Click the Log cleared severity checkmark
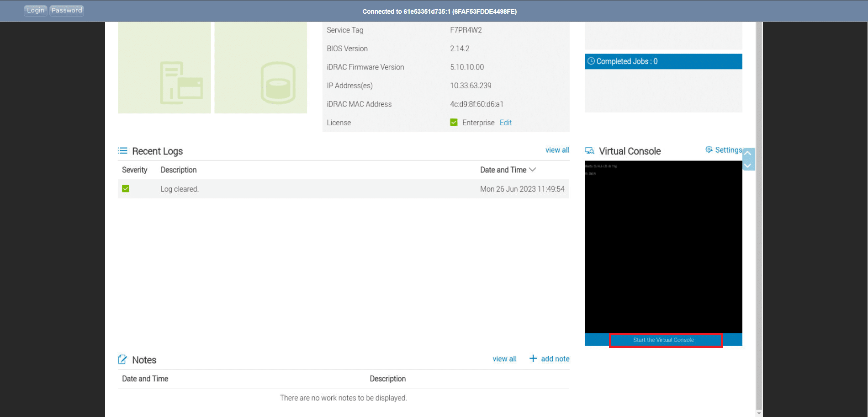Image resolution: width=868 pixels, height=417 pixels. point(126,189)
